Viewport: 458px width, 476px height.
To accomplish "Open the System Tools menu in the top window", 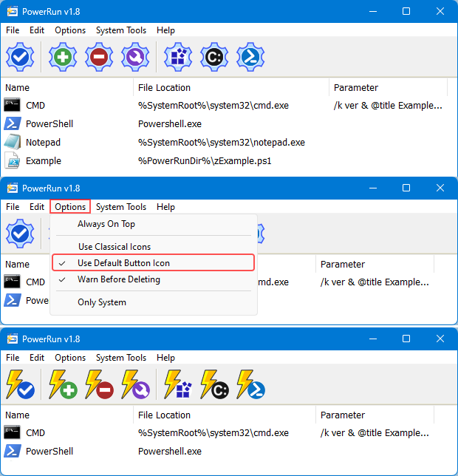I will click(121, 30).
